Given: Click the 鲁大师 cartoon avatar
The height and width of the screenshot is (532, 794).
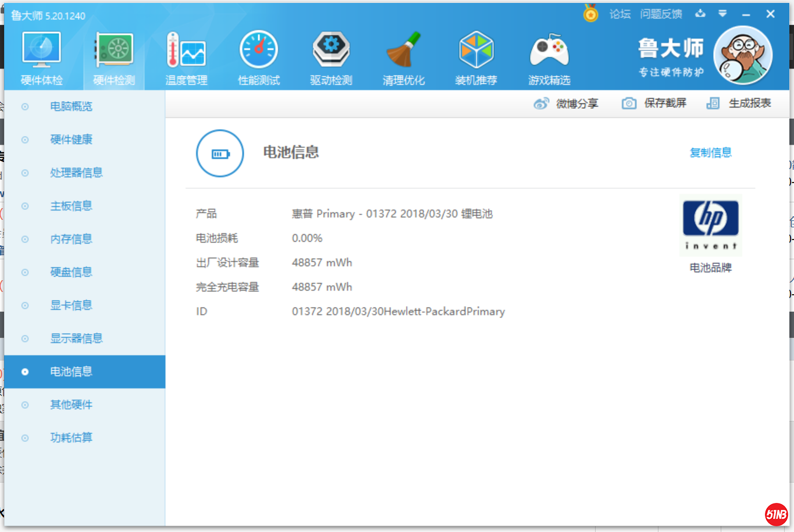Looking at the screenshot, I should tap(742, 56).
